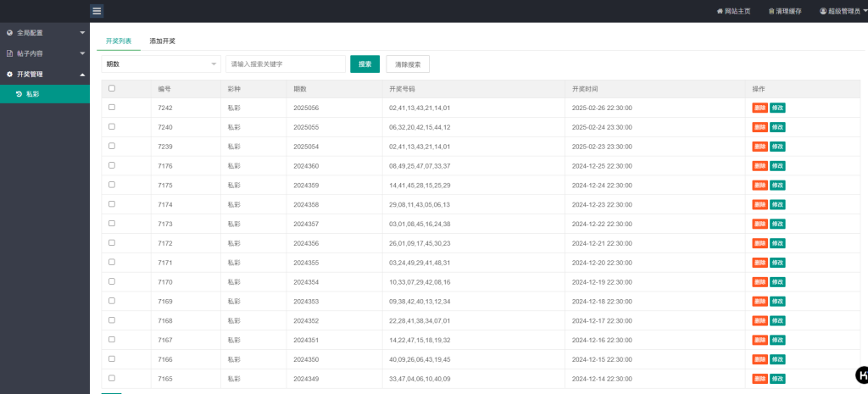Screen dimensions: 868x394
Task: Click the home icon for 网站主页
Action: click(721, 12)
